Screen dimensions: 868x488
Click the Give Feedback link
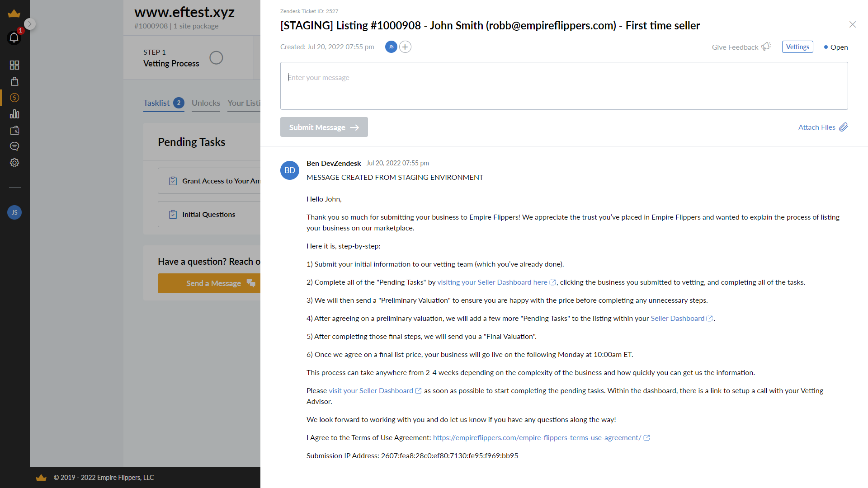click(x=735, y=47)
